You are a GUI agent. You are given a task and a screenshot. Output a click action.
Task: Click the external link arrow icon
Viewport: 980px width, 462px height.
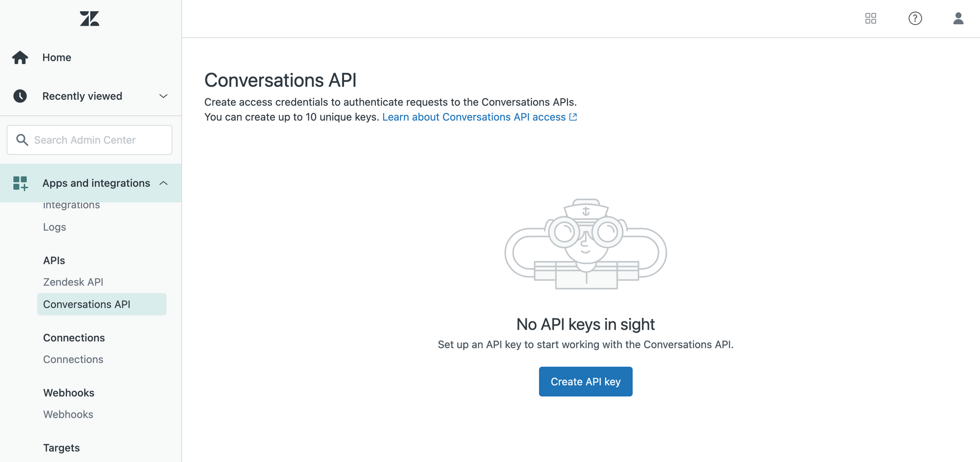pyautogui.click(x=573, y=117)
